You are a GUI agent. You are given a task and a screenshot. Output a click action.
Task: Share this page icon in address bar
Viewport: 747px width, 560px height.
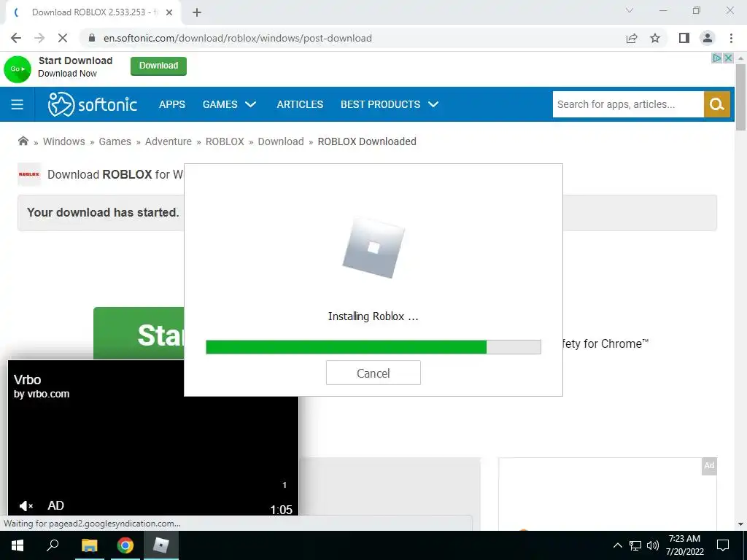pyautogui.click(x=632, y=38)
